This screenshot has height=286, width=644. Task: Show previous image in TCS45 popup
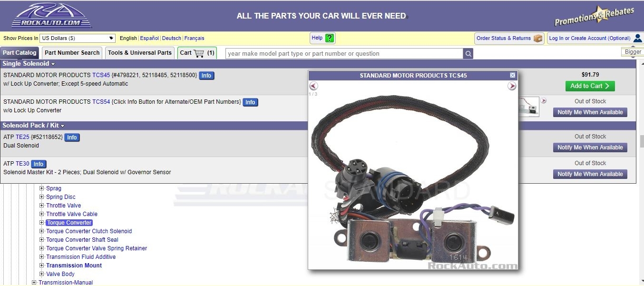[x=314, y=86]
